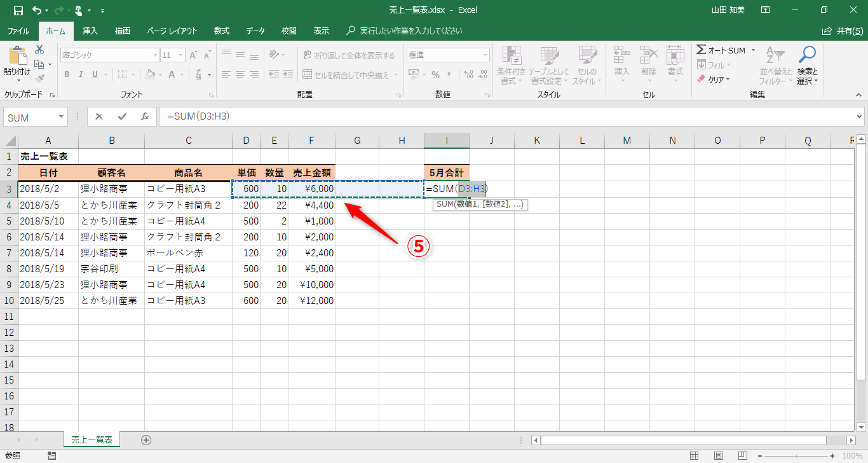The height and width of the screenshot is (463, 868).
Task: Open the Name Box dropdown showing SUM
Action: pos(62,117)
